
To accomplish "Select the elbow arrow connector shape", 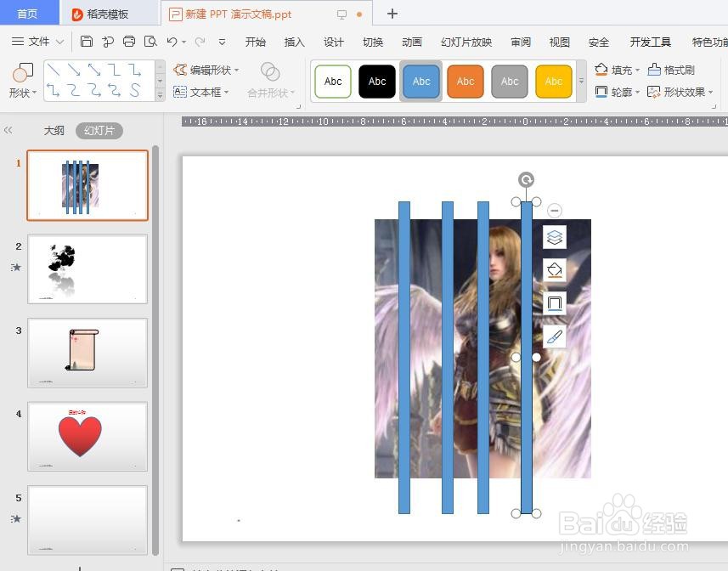I will pos(135,70).
